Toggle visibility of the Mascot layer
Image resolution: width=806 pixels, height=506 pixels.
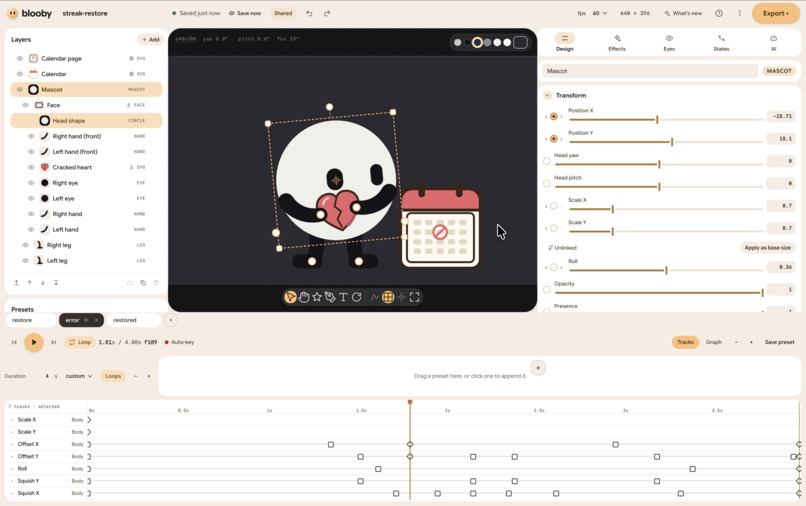coord(20,89)
